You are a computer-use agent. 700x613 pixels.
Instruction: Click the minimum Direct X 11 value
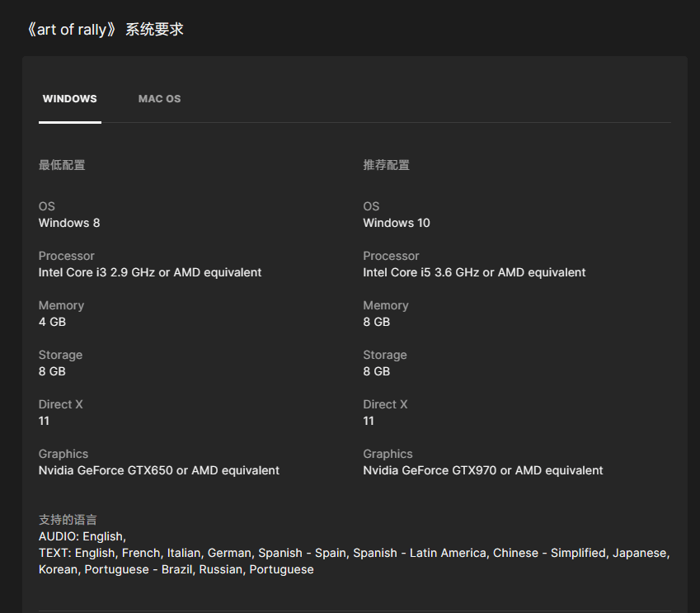coord(44,421)
